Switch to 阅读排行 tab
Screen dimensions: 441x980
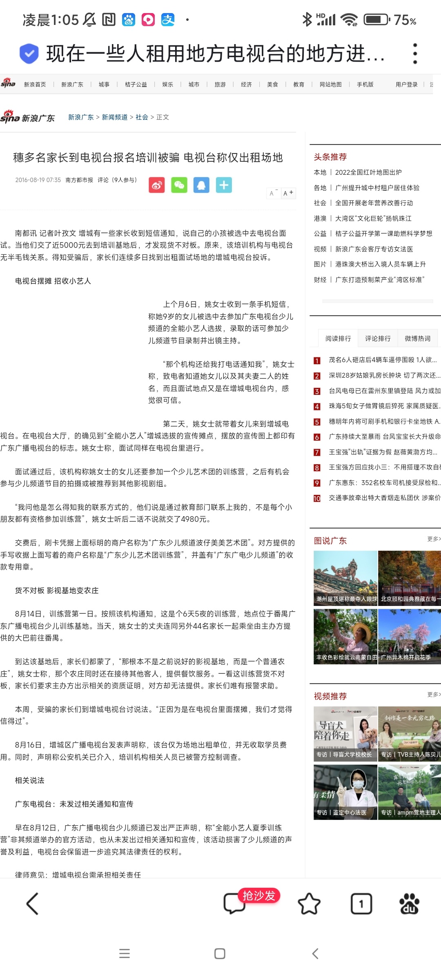pos(338,339)
